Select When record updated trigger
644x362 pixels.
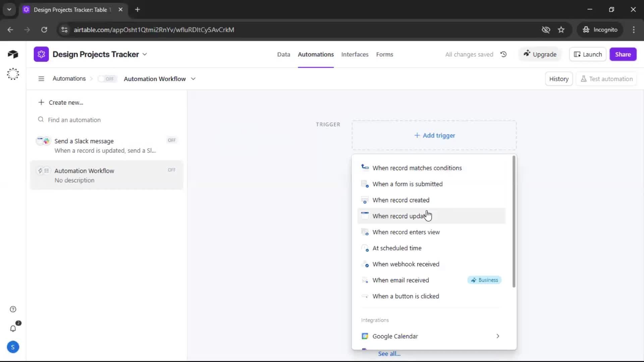click(431, 216)
